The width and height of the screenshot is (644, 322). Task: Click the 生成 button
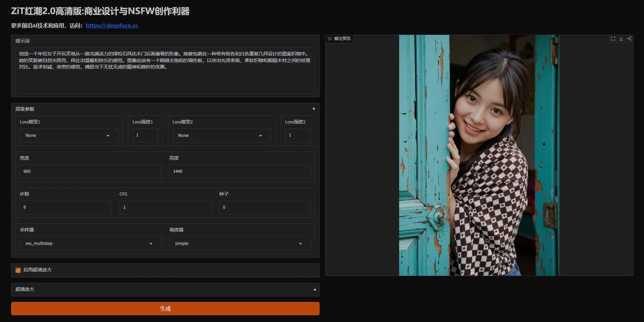[x=165, y=309]
